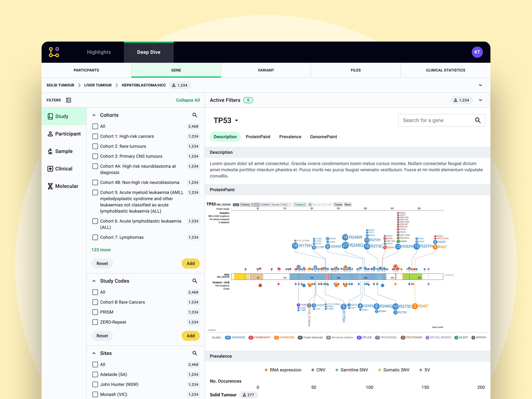Show 123 more cohorts

coord(101,250)
